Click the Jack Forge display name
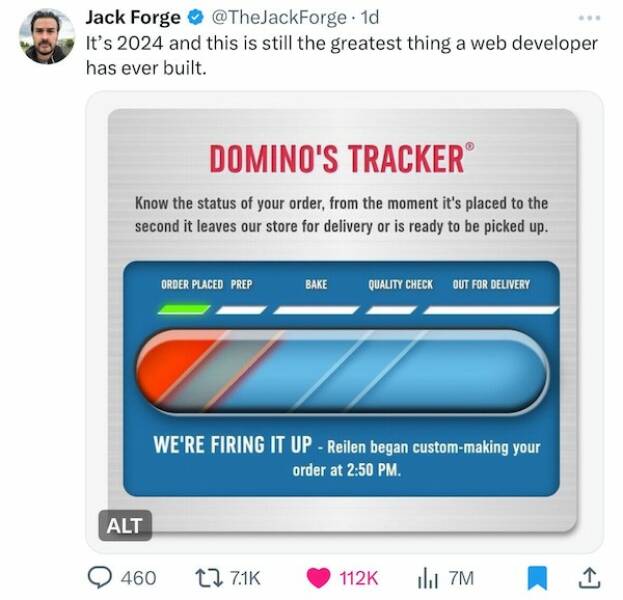This screenshot has width=623, height=600. pos(133,17)
